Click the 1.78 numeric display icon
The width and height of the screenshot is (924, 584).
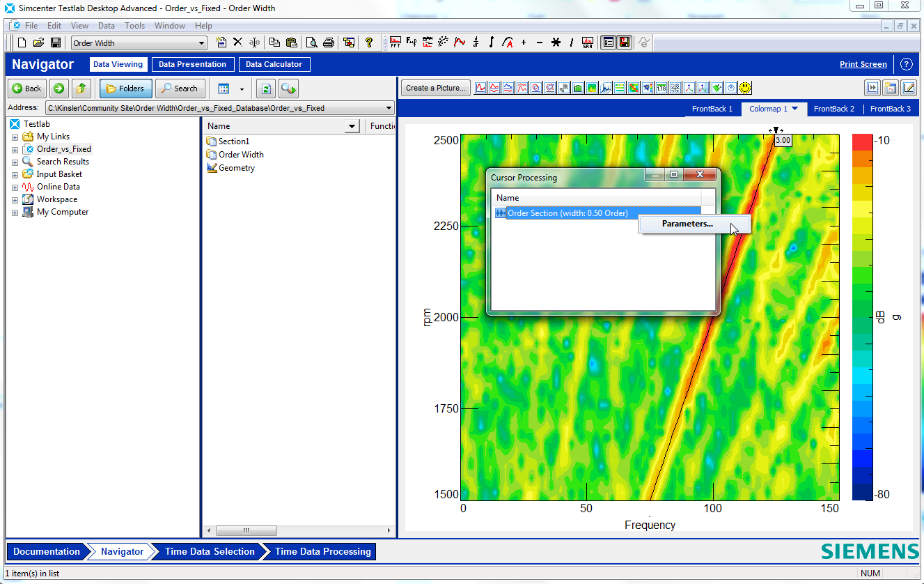tap(661, 88)
